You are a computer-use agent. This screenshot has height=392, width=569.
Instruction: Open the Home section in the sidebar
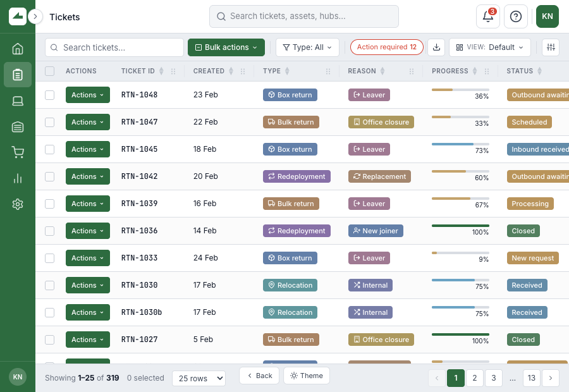17,48
